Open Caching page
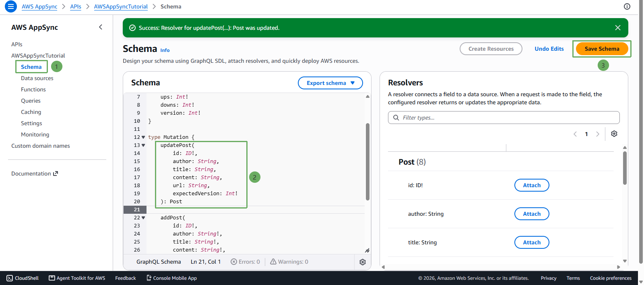Image resolution: width=644 pixels, height=285 pixels. point(31,112)
